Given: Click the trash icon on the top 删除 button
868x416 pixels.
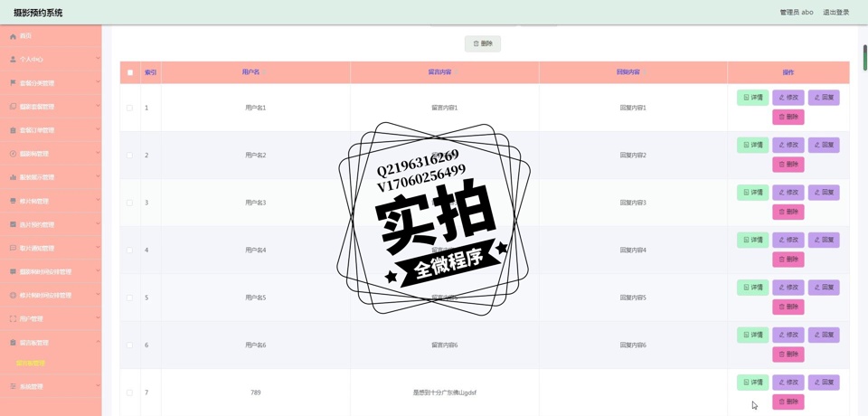Looking at the screenshot, I should [476, 43].
